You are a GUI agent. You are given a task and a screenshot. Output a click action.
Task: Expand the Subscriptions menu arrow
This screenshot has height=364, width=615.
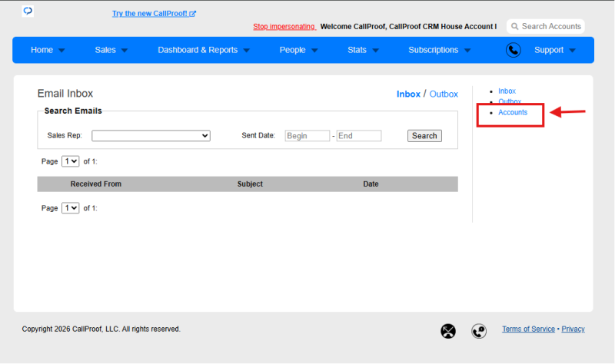pyautogui.click(x=467, y=51)
